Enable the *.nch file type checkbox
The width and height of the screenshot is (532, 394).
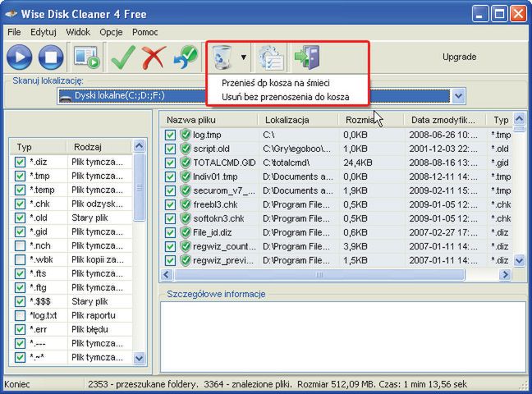[x=20, y=245]
